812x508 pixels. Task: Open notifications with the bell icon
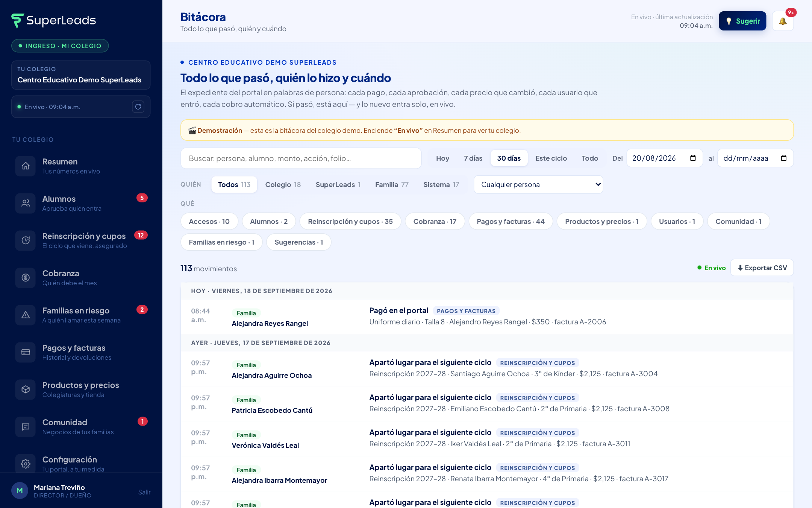783,21
